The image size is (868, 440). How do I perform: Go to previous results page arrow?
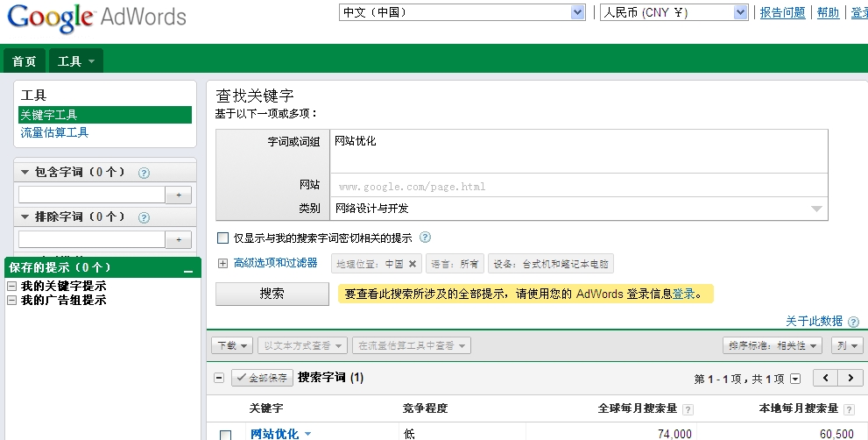click(x=825, y=378)
